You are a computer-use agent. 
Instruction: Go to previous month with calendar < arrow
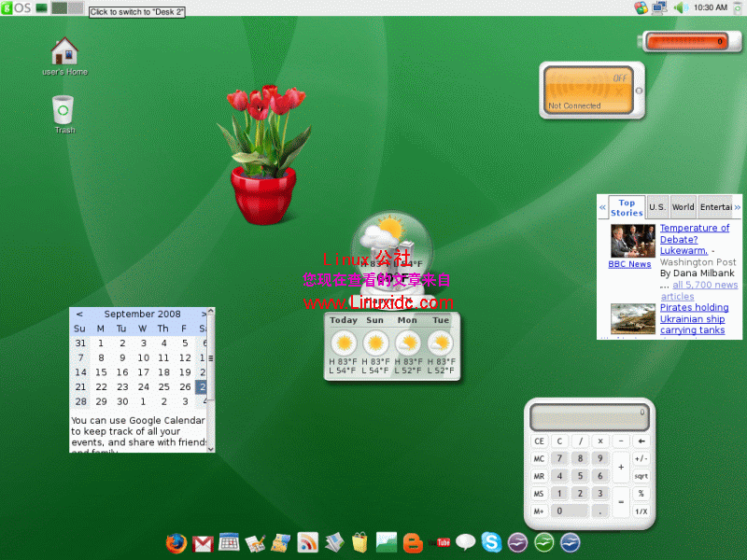point(78,314)
